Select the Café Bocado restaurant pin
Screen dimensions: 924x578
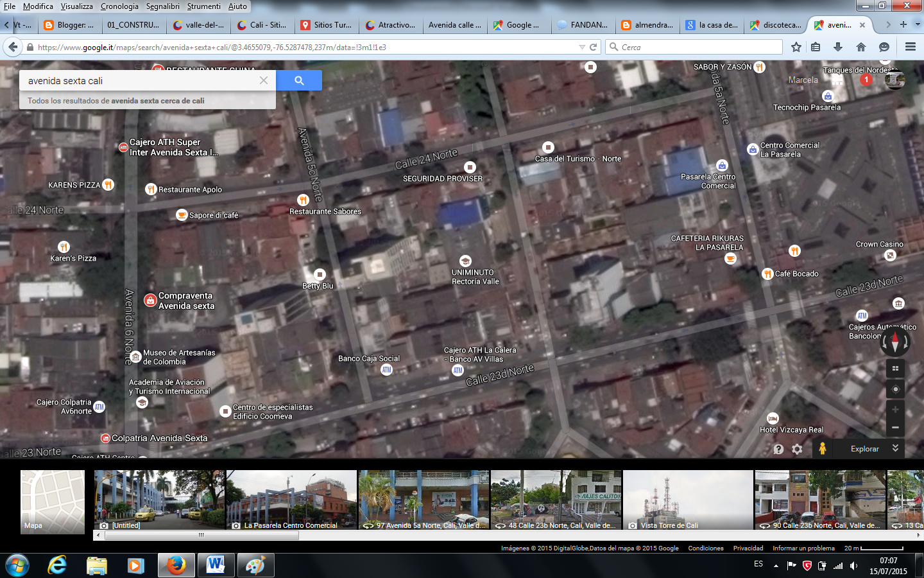pyautogui.click(x=767, y=274)
